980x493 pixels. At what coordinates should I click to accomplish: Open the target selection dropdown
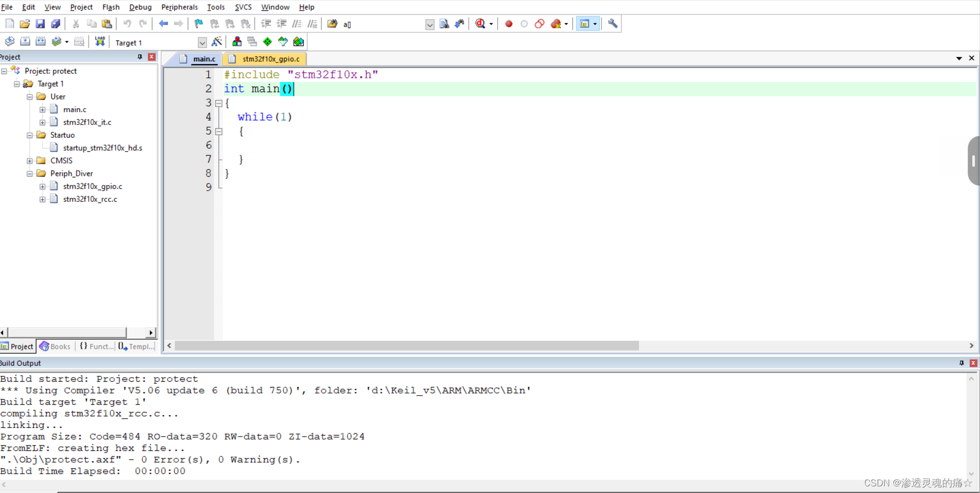202,43
